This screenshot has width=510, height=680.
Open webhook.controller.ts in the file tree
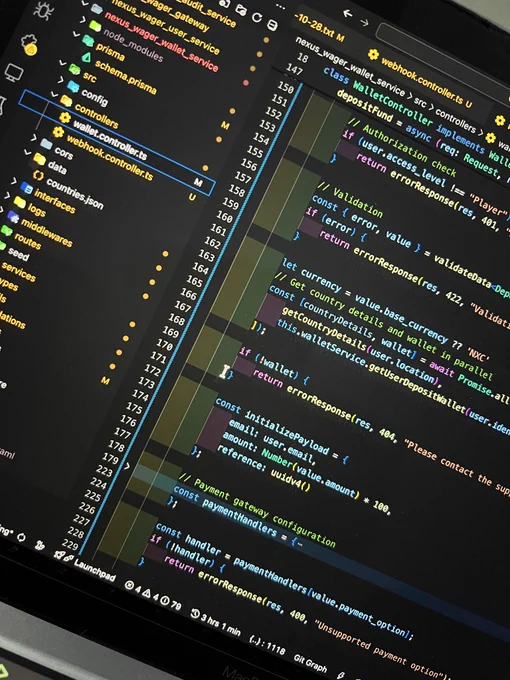tap(109, 158)
